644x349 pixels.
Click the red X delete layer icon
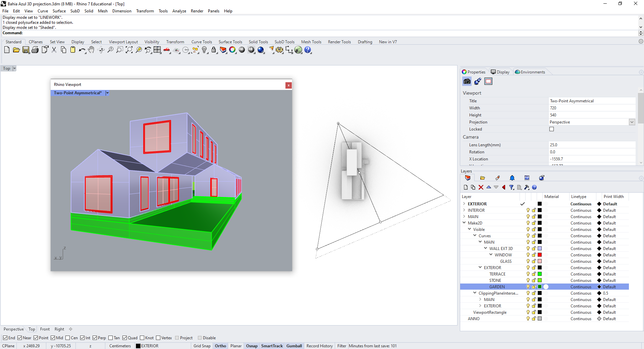coord(481,187)
